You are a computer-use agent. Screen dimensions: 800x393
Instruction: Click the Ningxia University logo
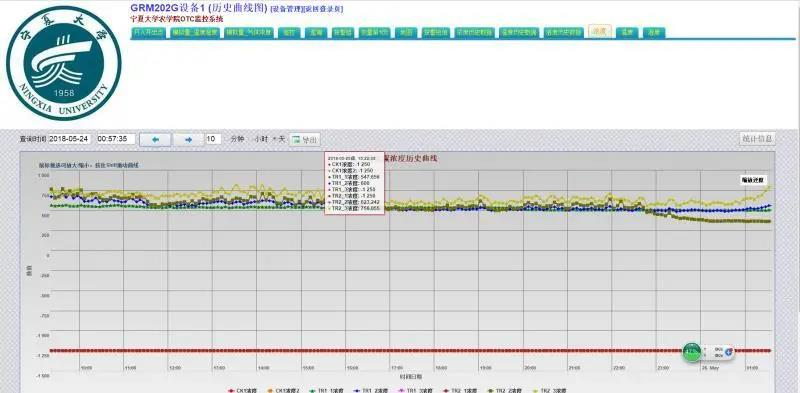(x=64, y=63)
